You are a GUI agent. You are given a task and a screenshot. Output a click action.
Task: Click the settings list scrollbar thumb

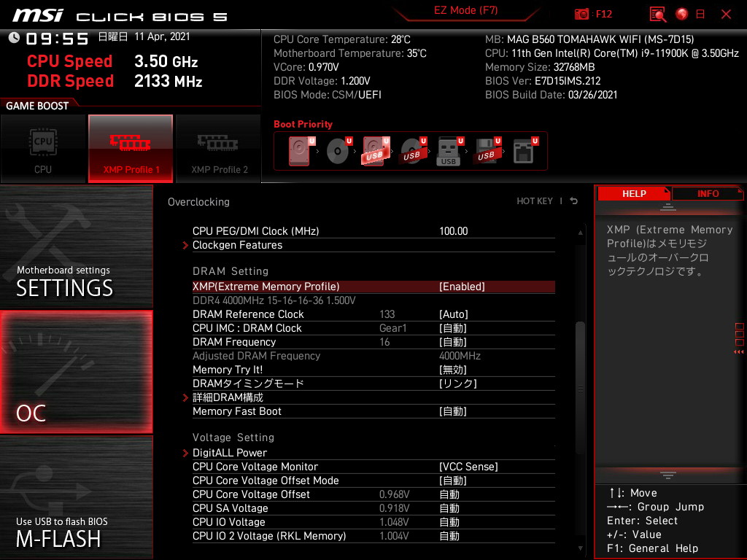tap(581, 386)
